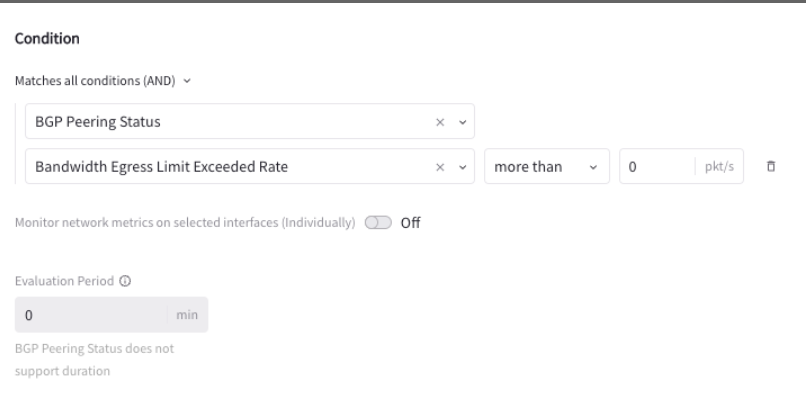The width and height of the screenshot is (806, 408).
Task: Click the Bandwidth Egress metric dropdown arrow
Action: pos(462,167)
